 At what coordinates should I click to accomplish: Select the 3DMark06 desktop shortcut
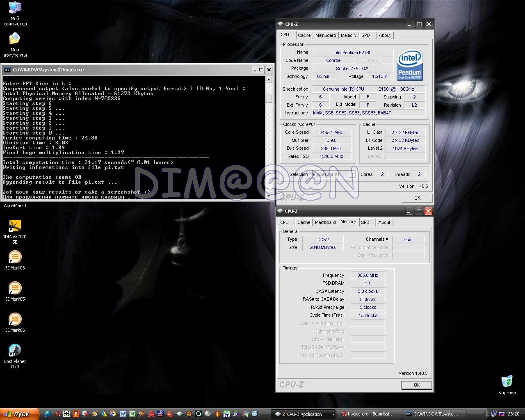(x=15, y=323)
